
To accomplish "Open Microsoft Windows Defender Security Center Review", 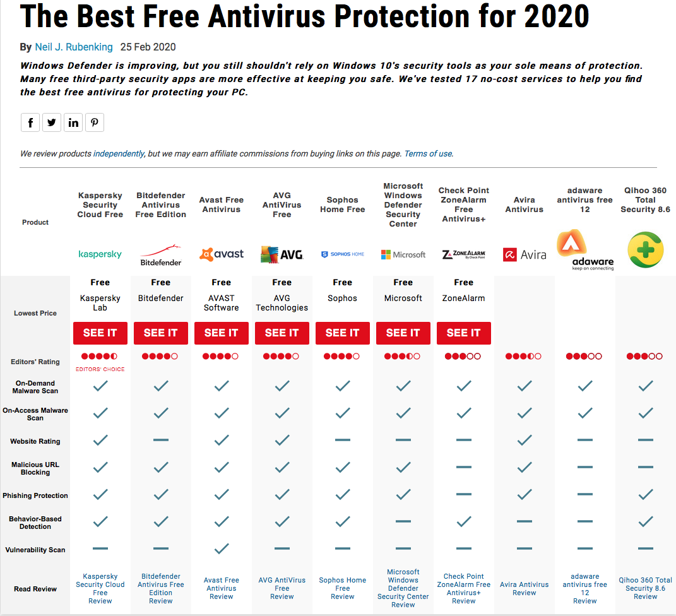I will (x=403, y=588).
